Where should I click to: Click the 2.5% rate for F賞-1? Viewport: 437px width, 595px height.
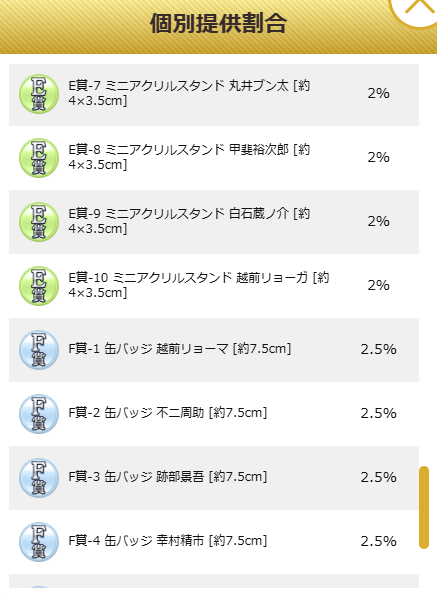378,349
